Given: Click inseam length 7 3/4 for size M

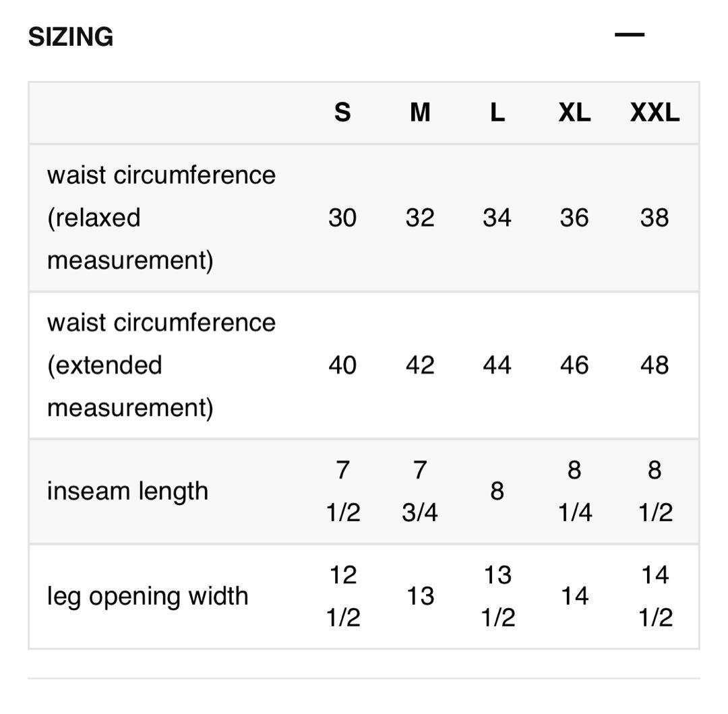Looking at the screenshot, I should (420, 491).
